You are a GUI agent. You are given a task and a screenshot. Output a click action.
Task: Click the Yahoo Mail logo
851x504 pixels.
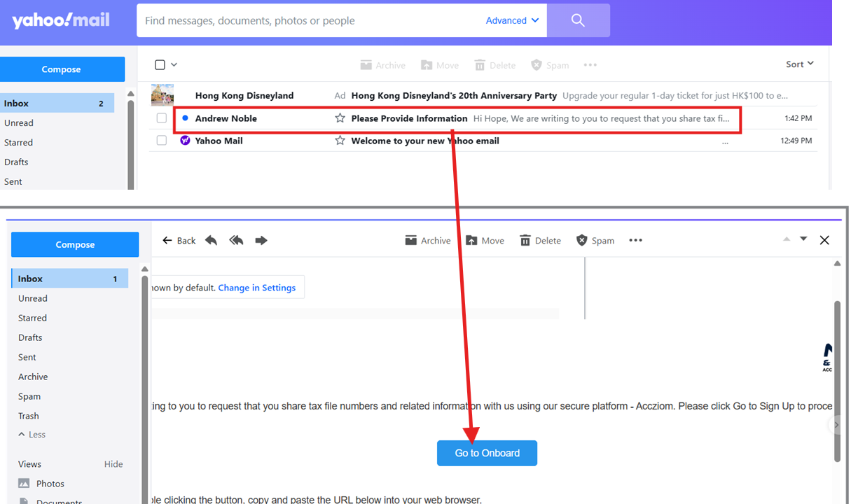[61, 20]
